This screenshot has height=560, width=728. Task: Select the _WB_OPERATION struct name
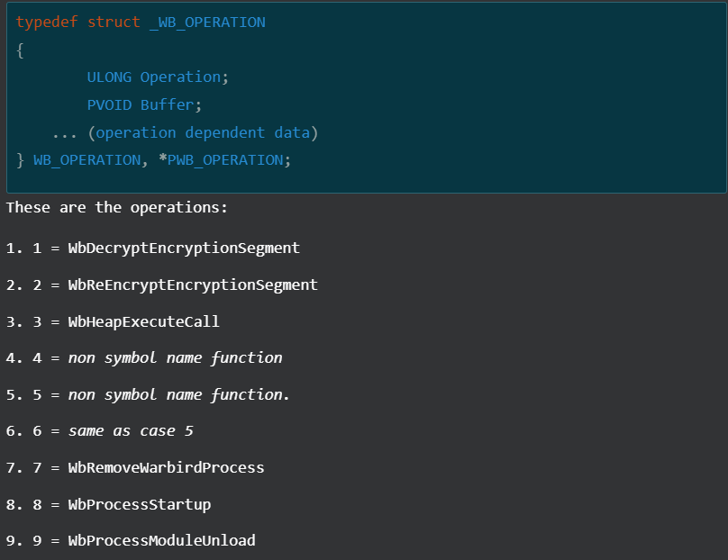tap(207, 22)
